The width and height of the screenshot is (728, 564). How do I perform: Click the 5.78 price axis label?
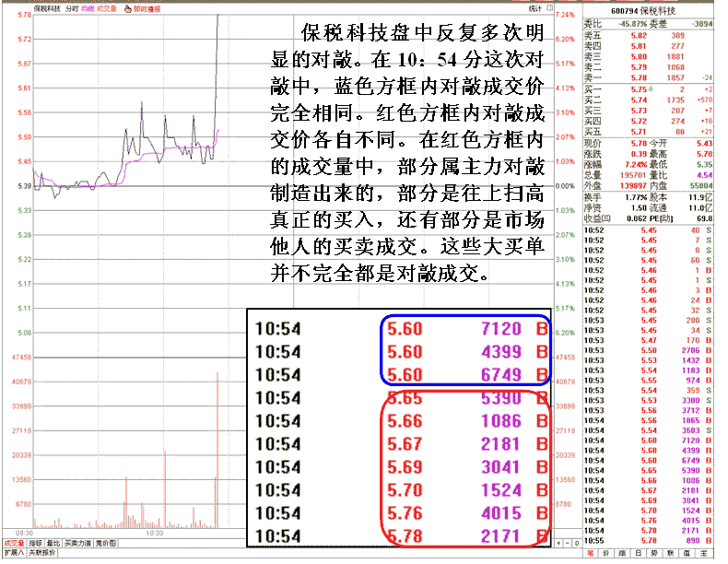[x=24, y=15]
